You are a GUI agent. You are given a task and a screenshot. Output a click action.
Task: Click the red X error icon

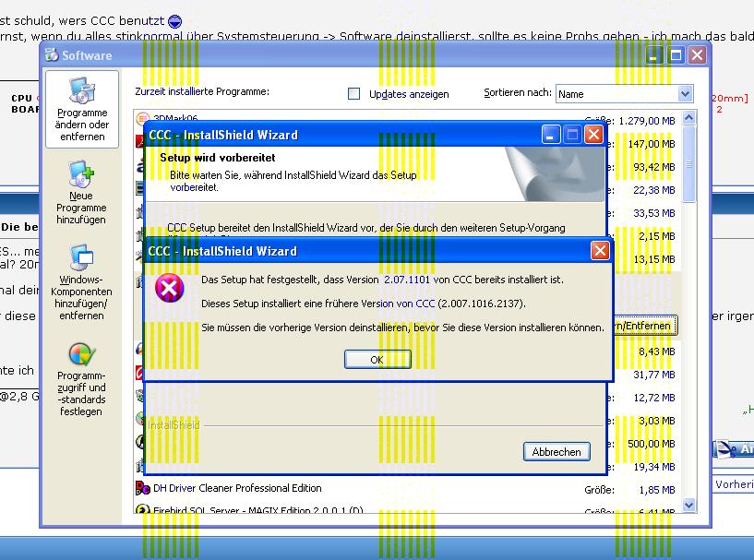169,288
